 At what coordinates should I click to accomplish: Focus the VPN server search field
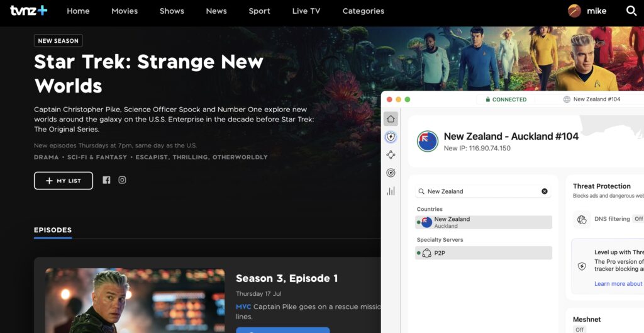[x=484, y=191]
